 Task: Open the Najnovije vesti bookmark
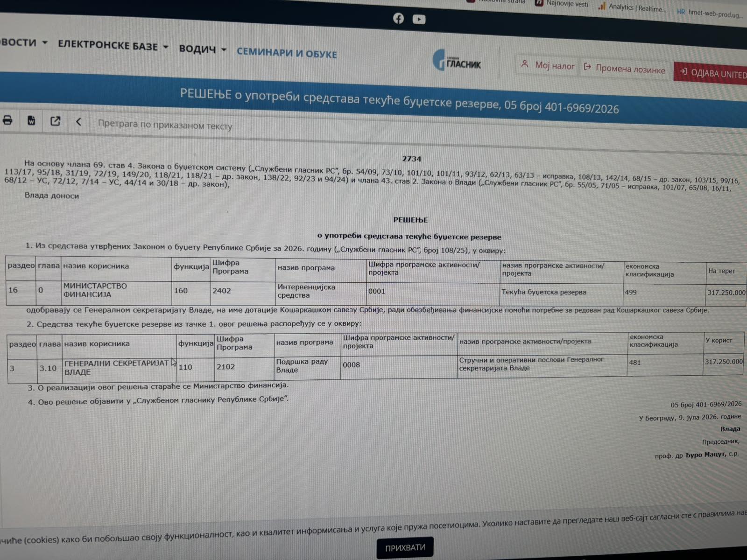point(562,4)
